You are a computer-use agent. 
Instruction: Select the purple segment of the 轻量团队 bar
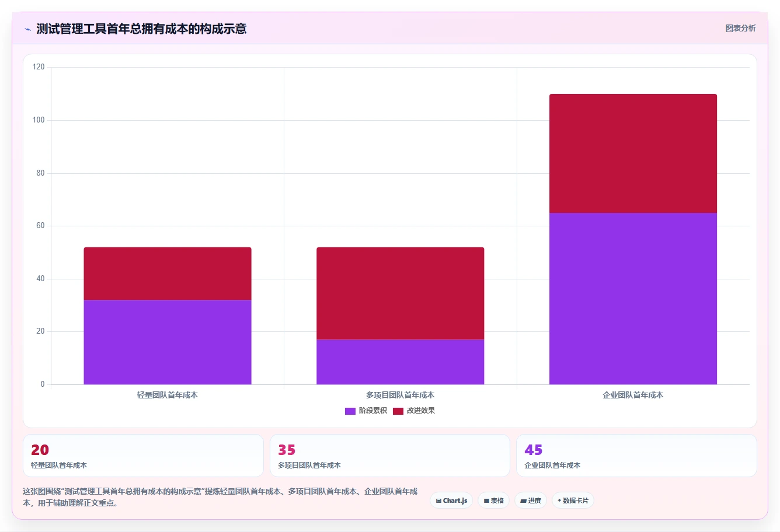pyautogui.click(x=168, y=342)
